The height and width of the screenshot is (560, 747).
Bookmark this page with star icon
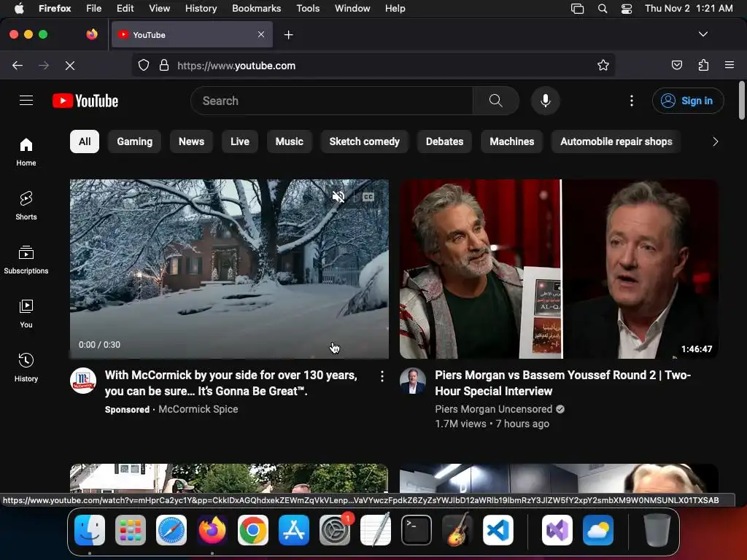[603, 65]
